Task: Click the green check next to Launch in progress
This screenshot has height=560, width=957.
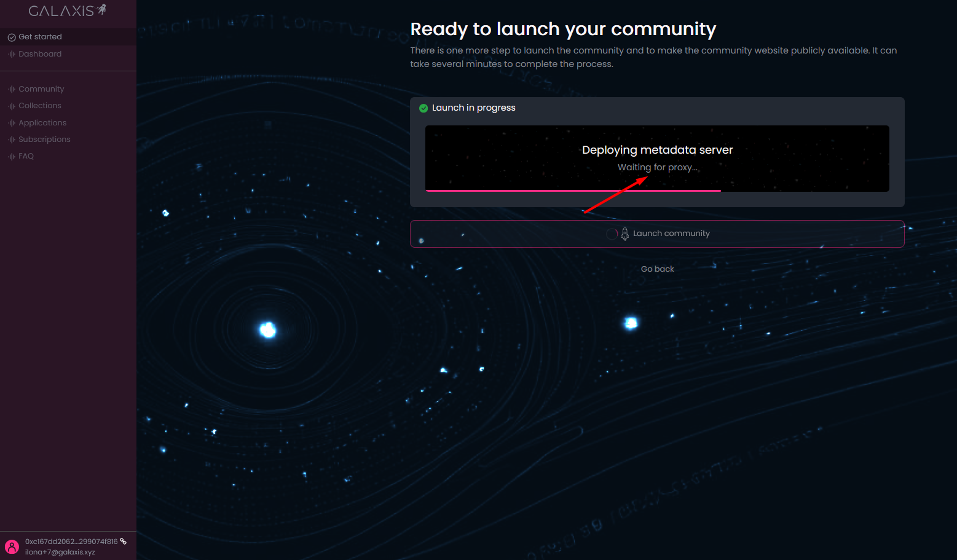Action: click(423, 108)
